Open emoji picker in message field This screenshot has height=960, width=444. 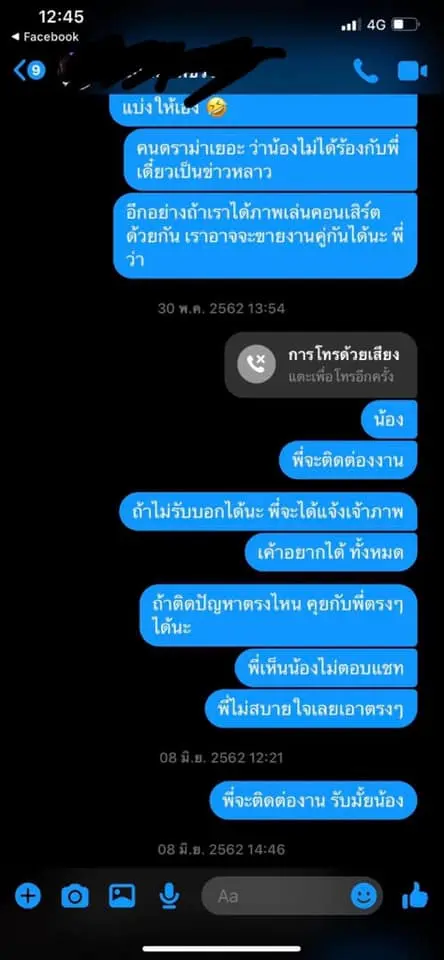pyautogui.click(x=364, y=896)
